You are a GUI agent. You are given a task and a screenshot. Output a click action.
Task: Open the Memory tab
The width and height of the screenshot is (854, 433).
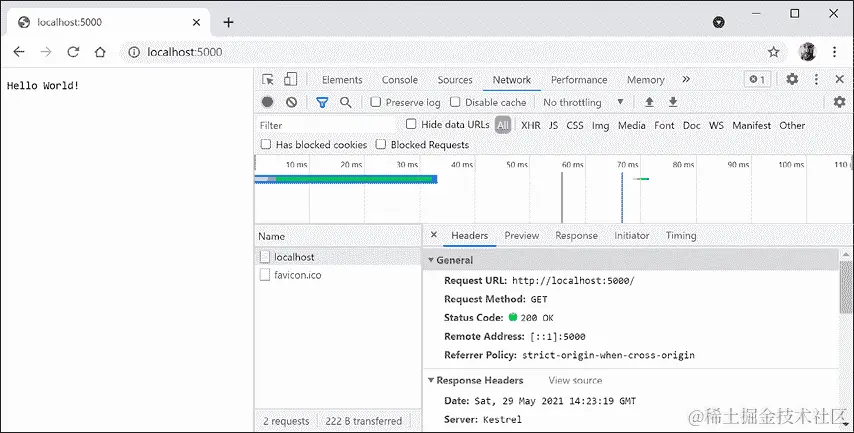pos(645,80)
